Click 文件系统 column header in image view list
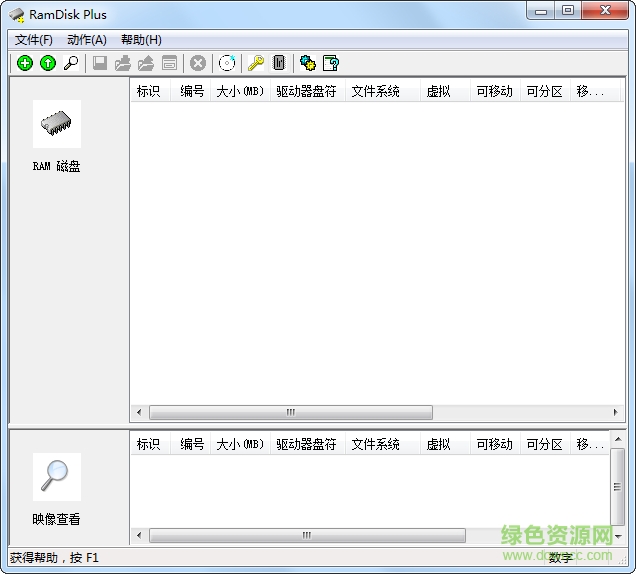Image resolution: width=636 pixels, height=574 pixels. tap(383, 444)
